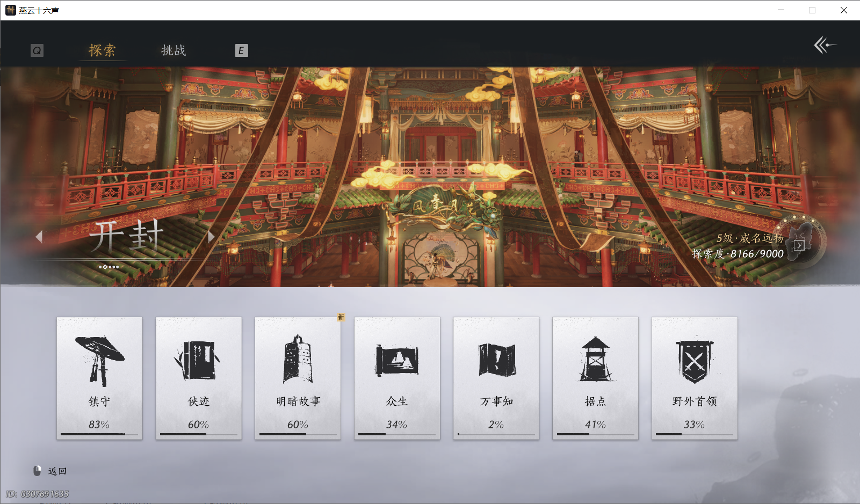Click the game logo icon in title bar
Image resolution: width=860 pixels, height=504 pixels.
click(x=10, y=10)
